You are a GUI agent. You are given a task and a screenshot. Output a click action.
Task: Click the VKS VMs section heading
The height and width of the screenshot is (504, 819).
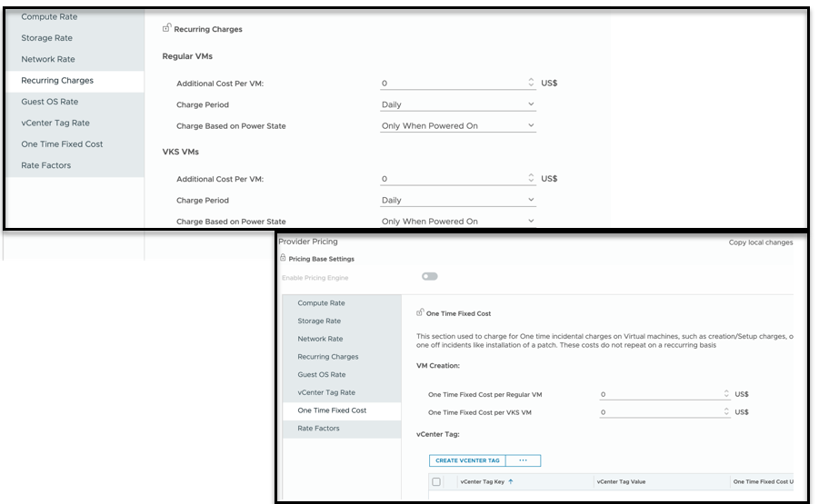180,152
